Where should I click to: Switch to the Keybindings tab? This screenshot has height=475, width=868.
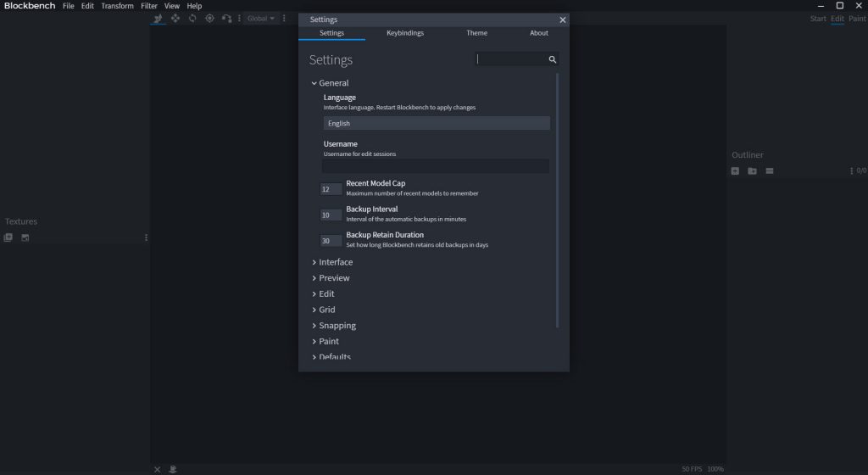[404, 33]
